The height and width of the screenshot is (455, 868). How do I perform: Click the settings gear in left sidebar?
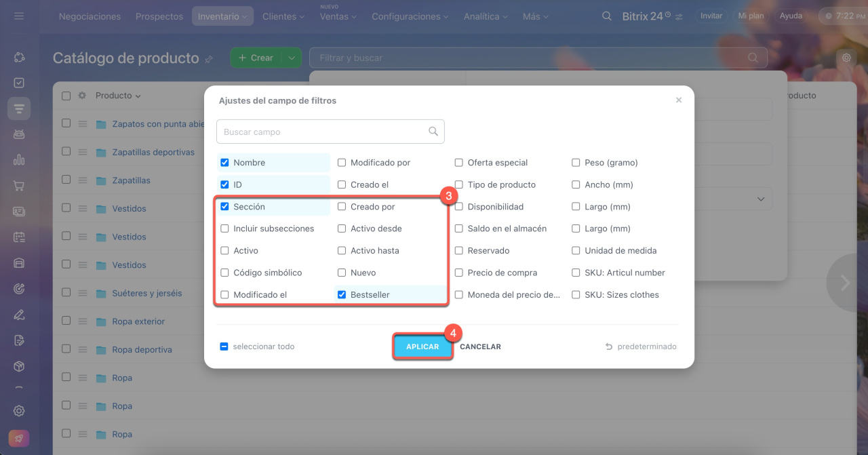19,411
